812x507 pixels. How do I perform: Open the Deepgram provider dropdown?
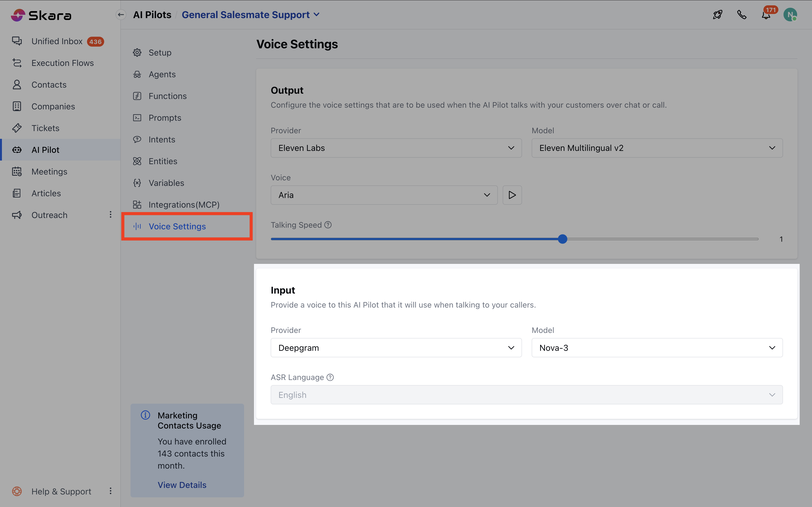click(396, 348)
